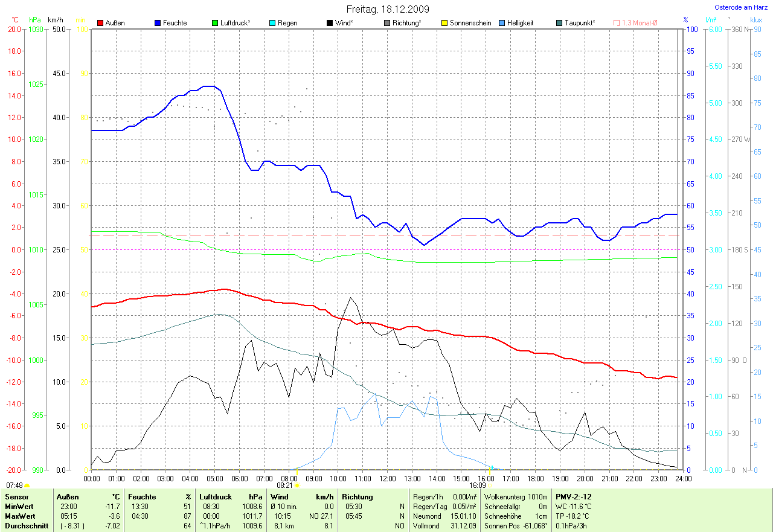773x532 pixels.
Task: Click the klux axis unit label
Action: [x=756, y=20]
